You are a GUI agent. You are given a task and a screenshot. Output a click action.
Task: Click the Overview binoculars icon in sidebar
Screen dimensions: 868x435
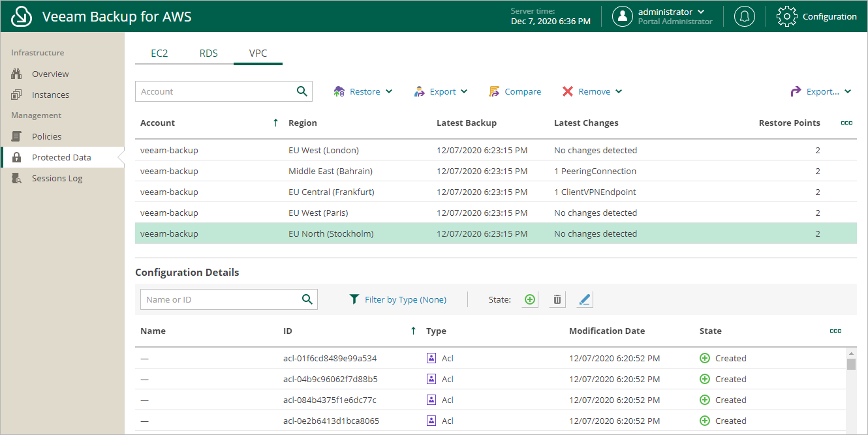[x=17, y=74]
